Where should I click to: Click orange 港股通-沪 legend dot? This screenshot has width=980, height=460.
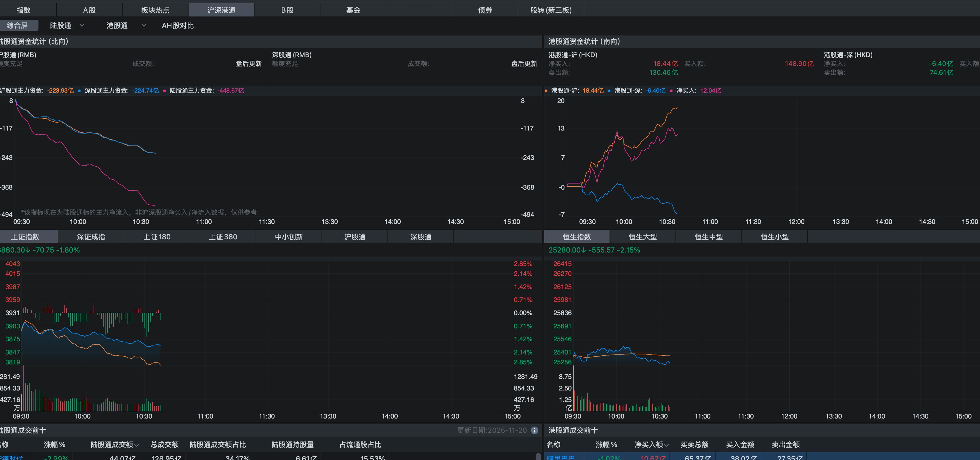click(546, 91)
